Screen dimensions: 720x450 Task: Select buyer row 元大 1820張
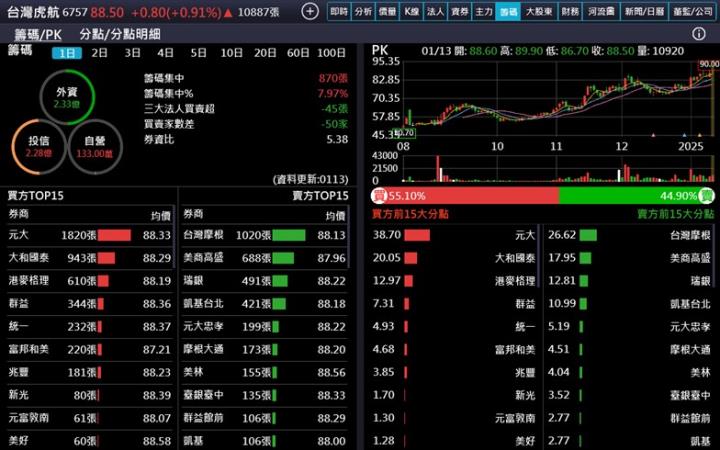[x=90, y=235]
